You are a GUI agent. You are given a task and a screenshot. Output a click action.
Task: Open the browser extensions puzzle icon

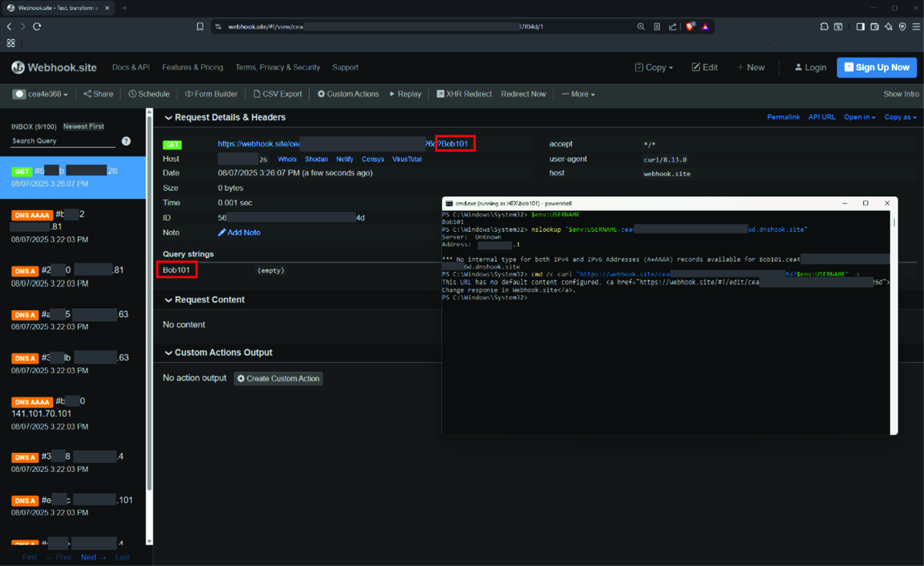[x=825, y=26]
